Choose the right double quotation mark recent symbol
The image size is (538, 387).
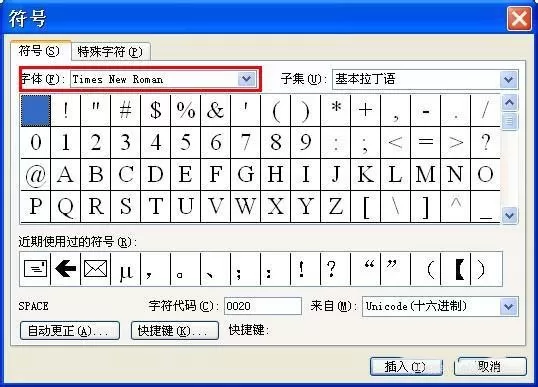pos(395,269)
